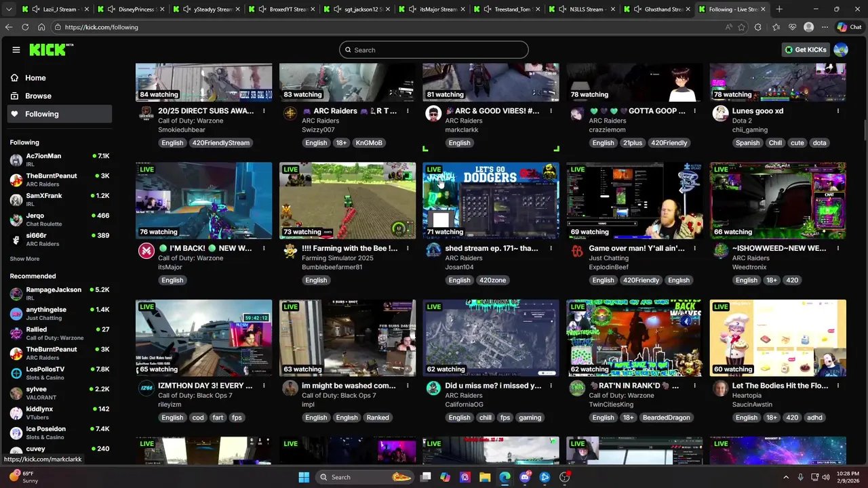868x488 pixels.
Task: Open options menu for itsMajor stream
Action: (264, 249)
